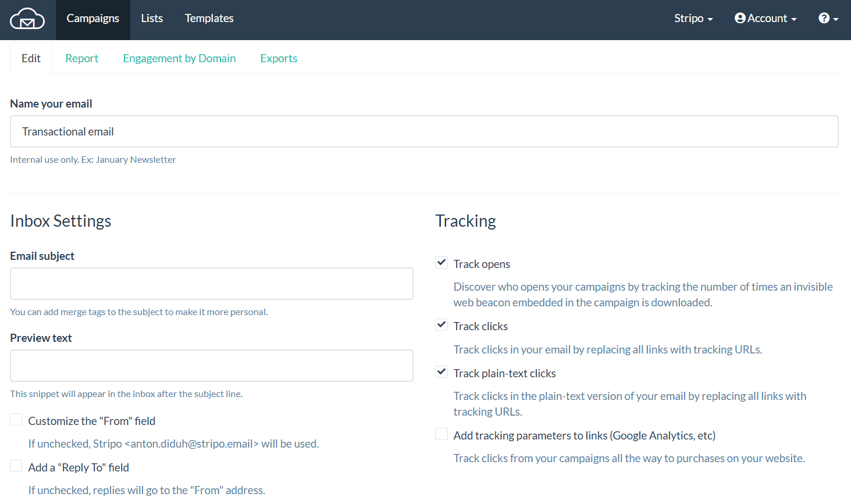Click the Account user icon

[740, 18]
